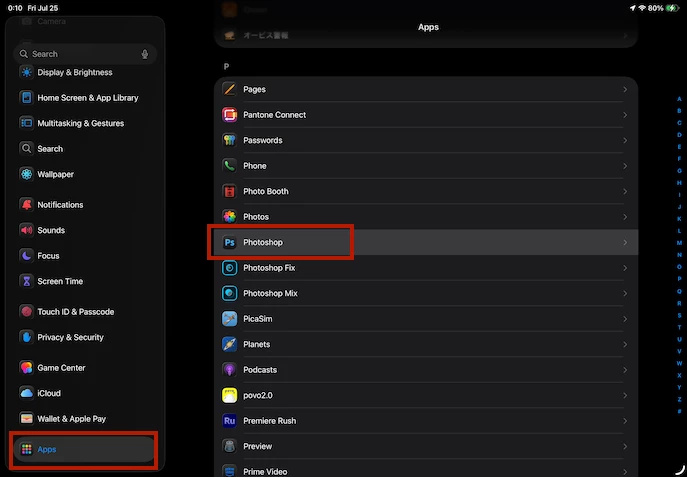Image resolution: width=687 pixels, height=477 pixels.
Task: Click the "Photoshop Mix" row label
Action: click(270, 293)
